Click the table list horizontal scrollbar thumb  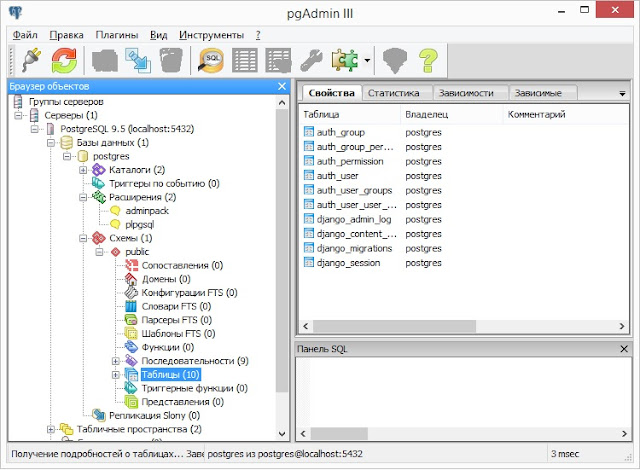coord(394,326)
